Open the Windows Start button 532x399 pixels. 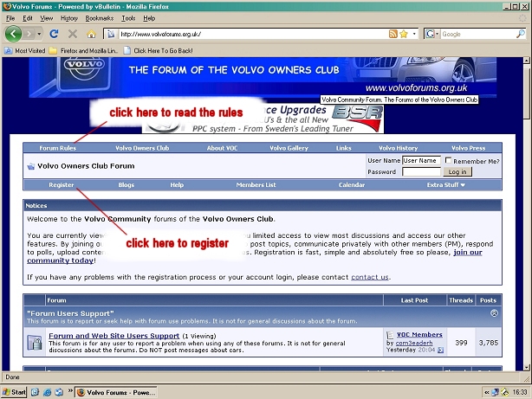pyautogui.click(x=14, y=392)
